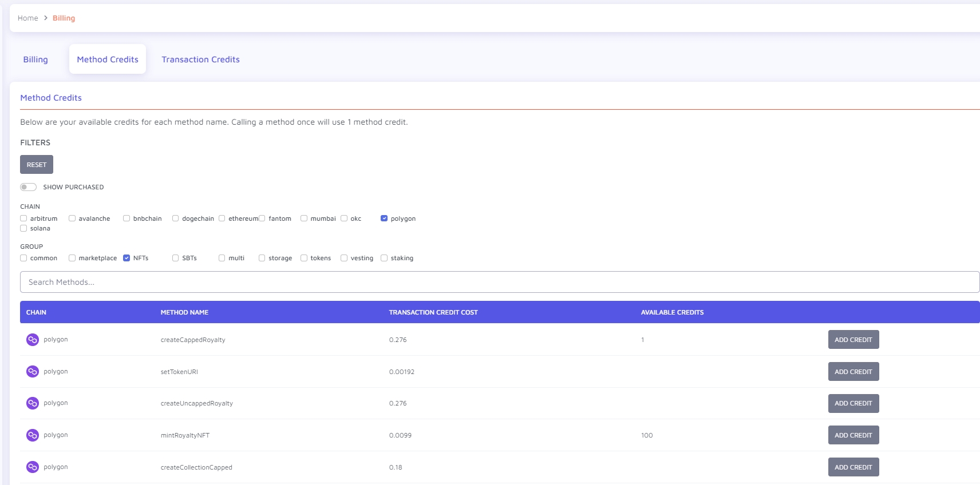Select the Method Credits tab
This screenshot has height=485, width=980.
pos(108,59)
